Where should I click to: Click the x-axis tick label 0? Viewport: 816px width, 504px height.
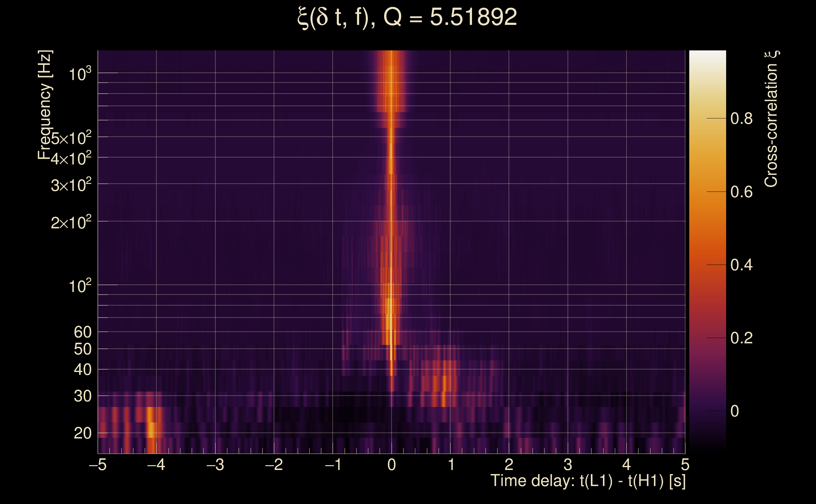392,465
